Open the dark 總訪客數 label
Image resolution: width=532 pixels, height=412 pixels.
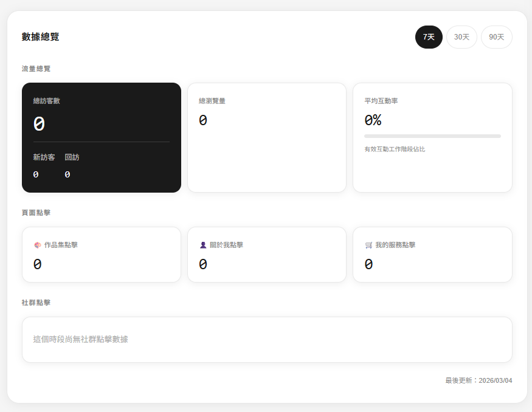click(x=47, y=101)
